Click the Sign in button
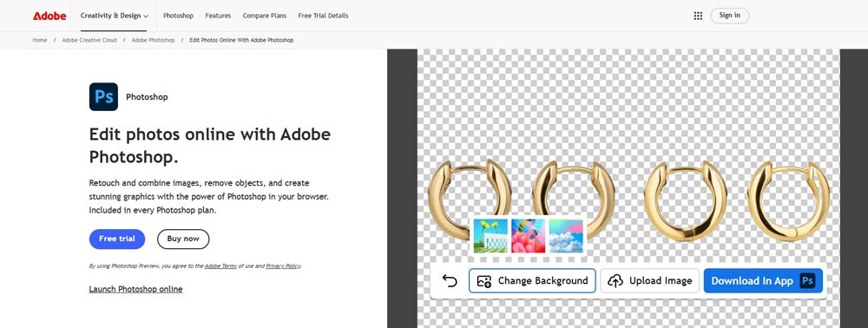Viewport: 868px width, 328px height. point(730,16)
